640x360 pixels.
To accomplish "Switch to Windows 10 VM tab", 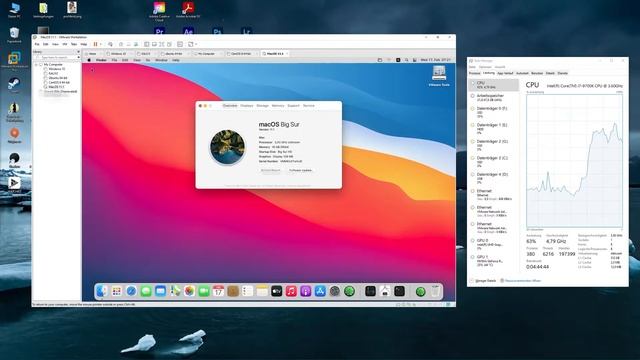I will point(119,53).
